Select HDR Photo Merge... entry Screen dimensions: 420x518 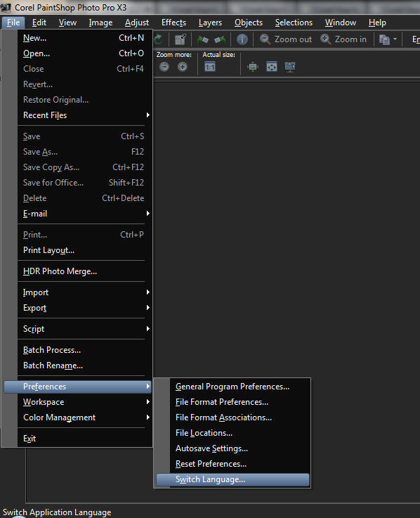(x=85, y=271)
